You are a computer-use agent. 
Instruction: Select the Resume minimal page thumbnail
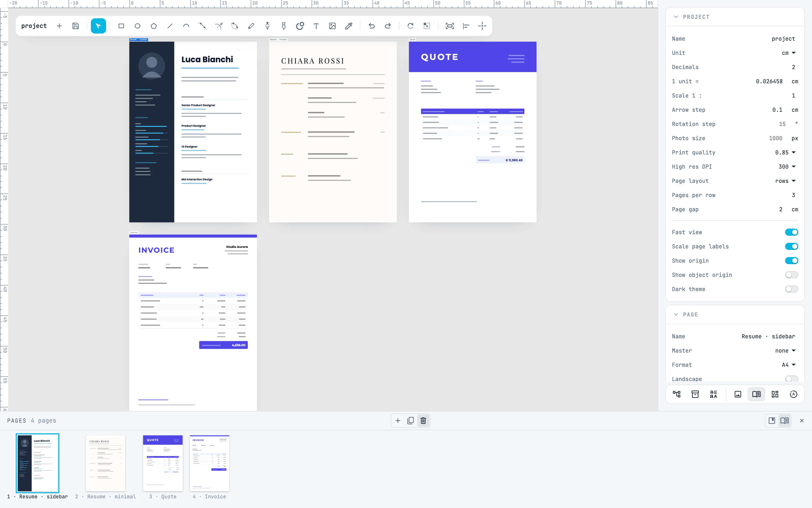(x=105, y=463)
